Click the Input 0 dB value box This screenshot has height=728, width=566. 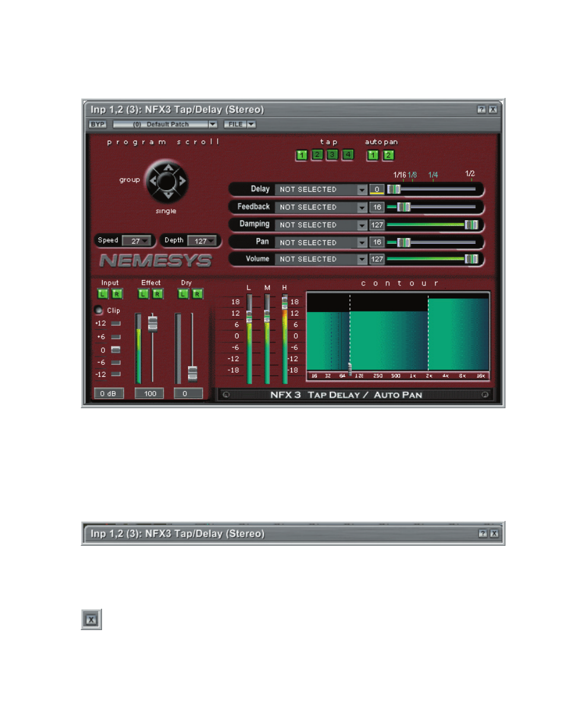109,393
